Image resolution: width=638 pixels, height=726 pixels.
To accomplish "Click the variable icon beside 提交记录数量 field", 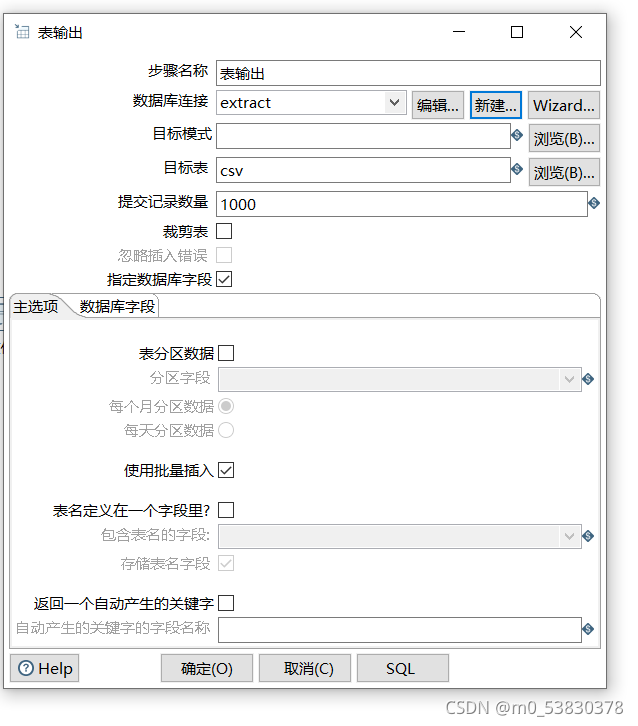I will (594, 203).
